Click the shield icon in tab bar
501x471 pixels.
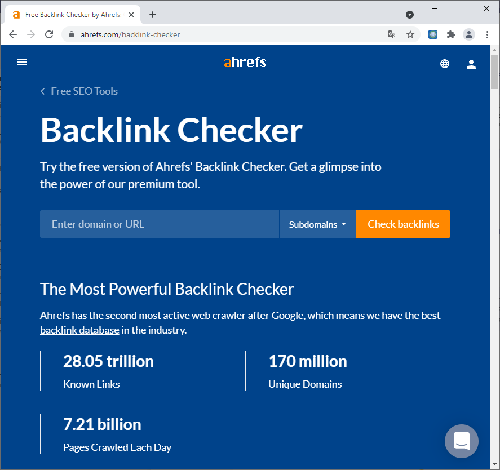click(x=410, y=15)
